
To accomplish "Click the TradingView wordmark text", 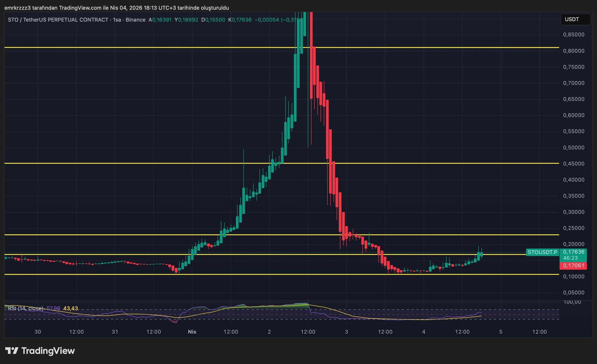I will 48,351.
